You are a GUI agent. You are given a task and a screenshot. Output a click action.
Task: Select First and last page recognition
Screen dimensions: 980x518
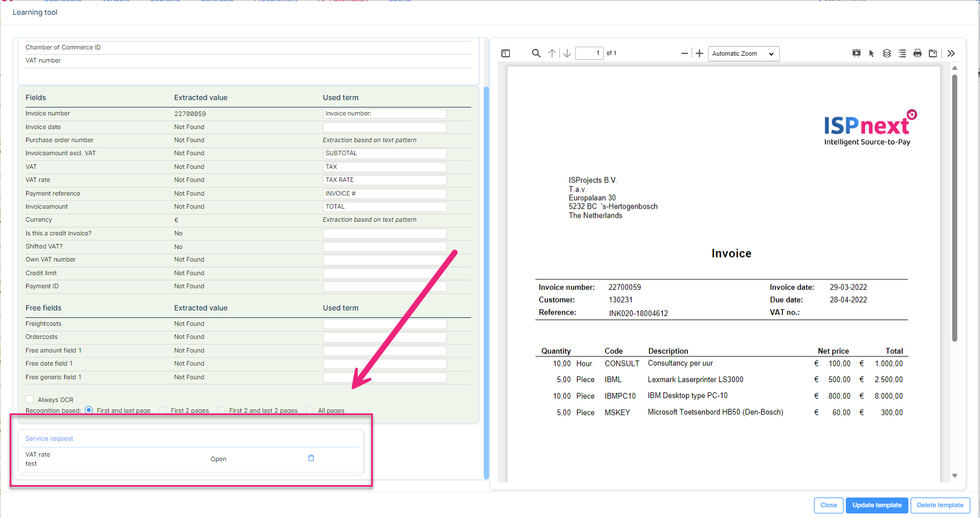click(x=89, y=410)
